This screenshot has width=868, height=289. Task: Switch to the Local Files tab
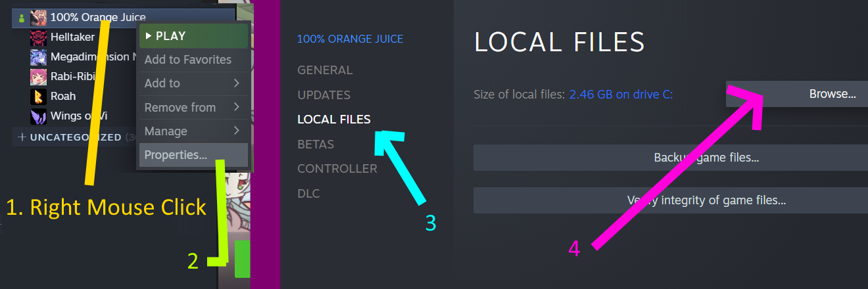coord(334,120)
